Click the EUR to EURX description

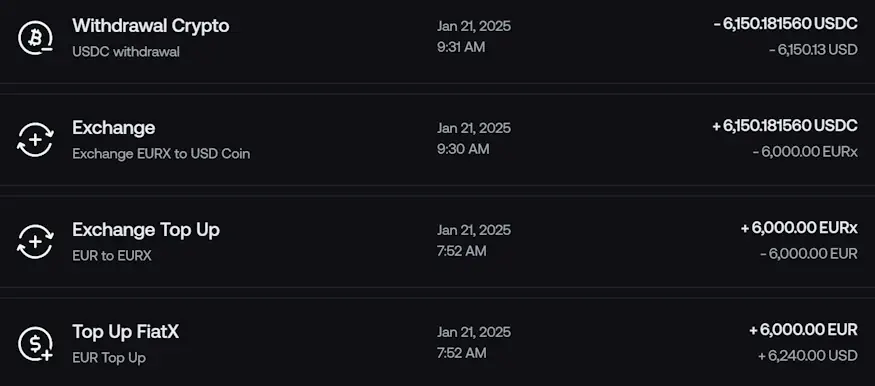click(112, 256)
